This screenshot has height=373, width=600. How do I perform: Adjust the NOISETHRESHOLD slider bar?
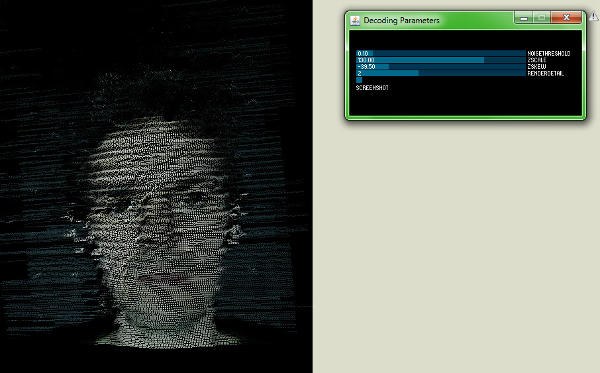[x=441, y=54]
